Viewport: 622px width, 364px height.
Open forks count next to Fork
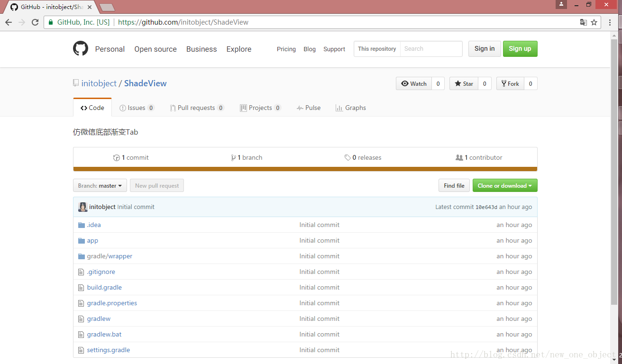pos(531,83)
